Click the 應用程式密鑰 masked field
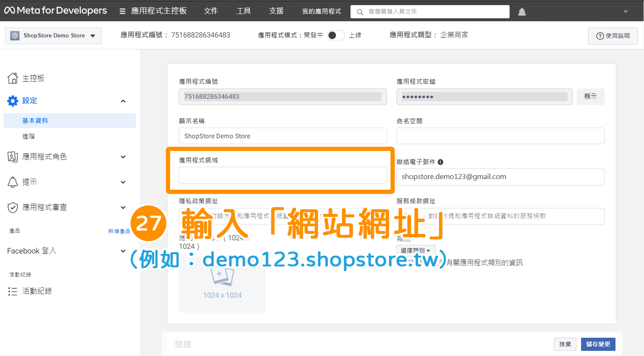The height and width of the screenshot is (356, 644). click(x=484, y=97)
